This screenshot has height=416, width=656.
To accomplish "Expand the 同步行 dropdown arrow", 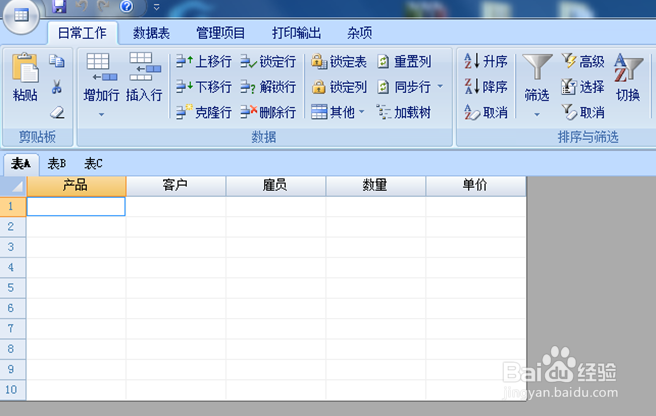I will [440, 87].
